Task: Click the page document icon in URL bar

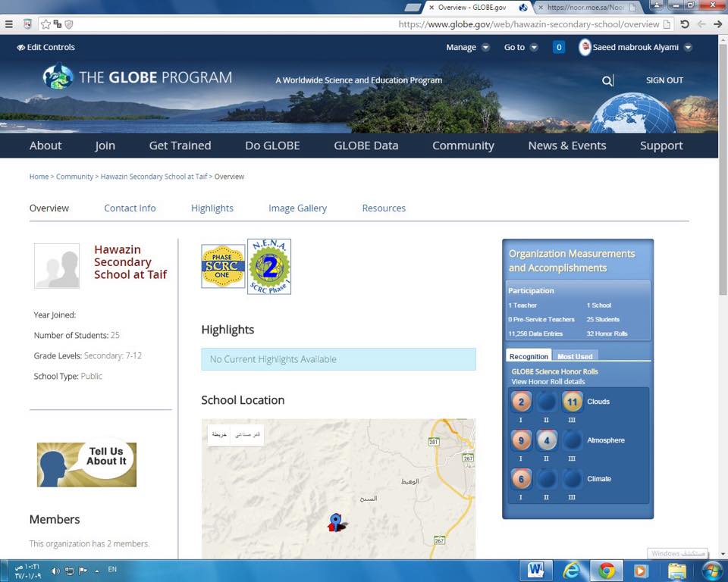Action: pos(667,24)
